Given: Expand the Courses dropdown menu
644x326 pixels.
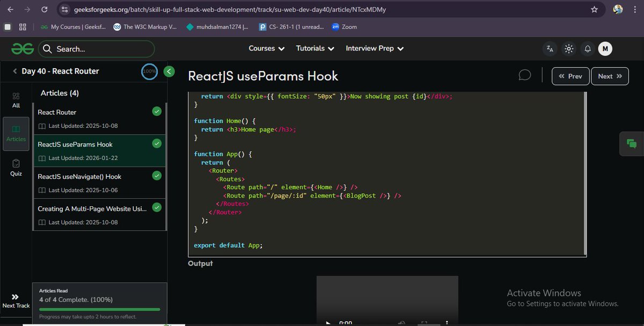Looking at the screenshot, I should point(266,48).
